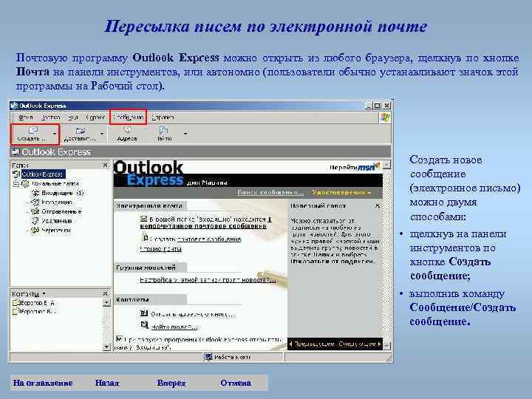This screenshot has width=532, height=399.
Task: Select Outlook Express root in folder tree
Action: [x=43, y=174]
